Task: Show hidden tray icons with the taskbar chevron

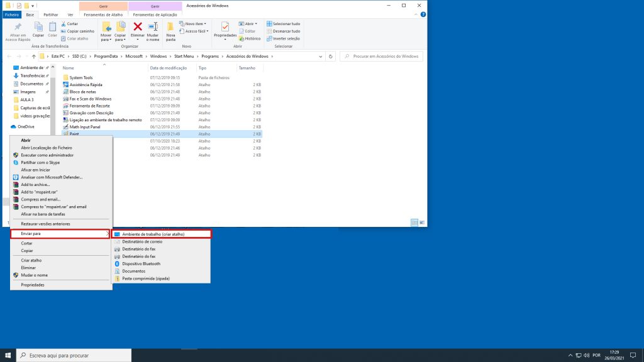Action: (x=570, y=356)
